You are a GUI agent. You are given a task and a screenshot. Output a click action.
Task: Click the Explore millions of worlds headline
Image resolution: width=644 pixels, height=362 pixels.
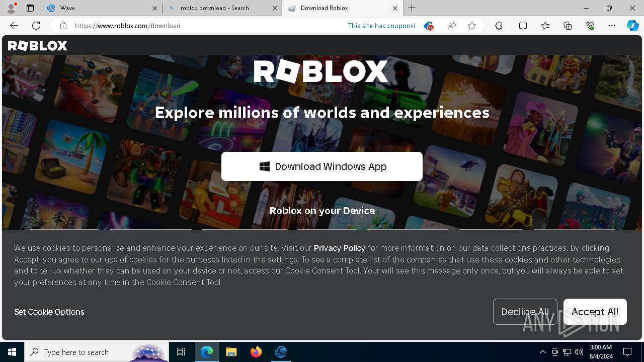pyautogui.click(x=322, y=113)
